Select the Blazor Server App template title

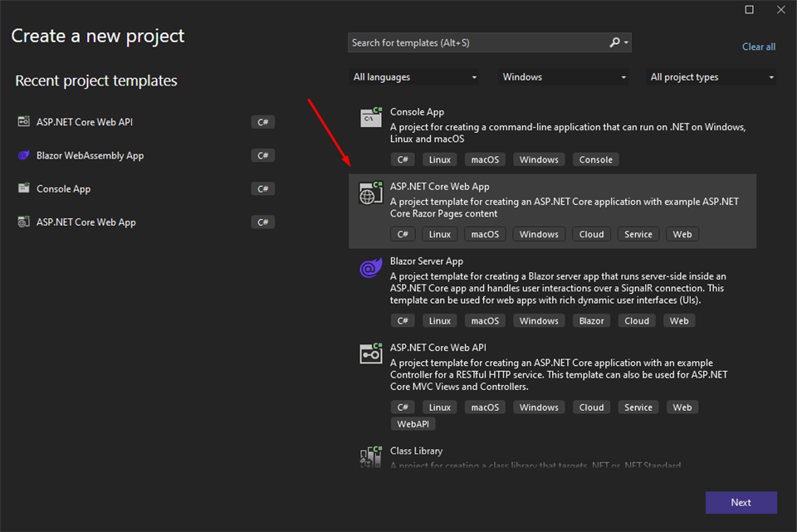(x=427, y=261)
